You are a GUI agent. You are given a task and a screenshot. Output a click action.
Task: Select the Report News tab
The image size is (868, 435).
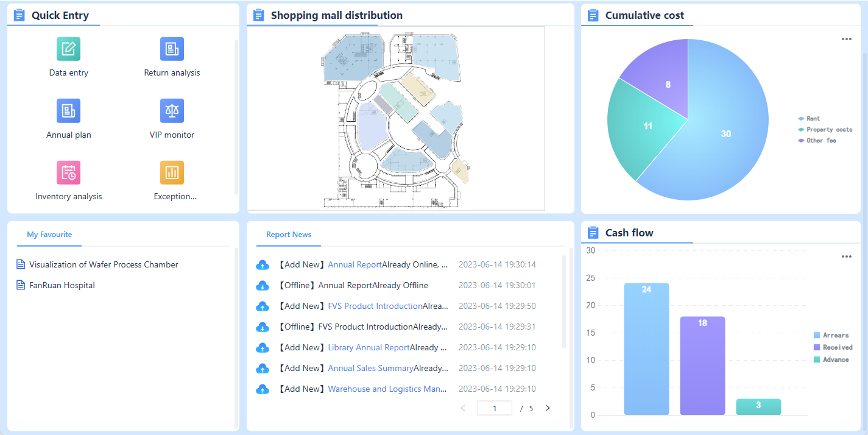(x=288, y=233)
